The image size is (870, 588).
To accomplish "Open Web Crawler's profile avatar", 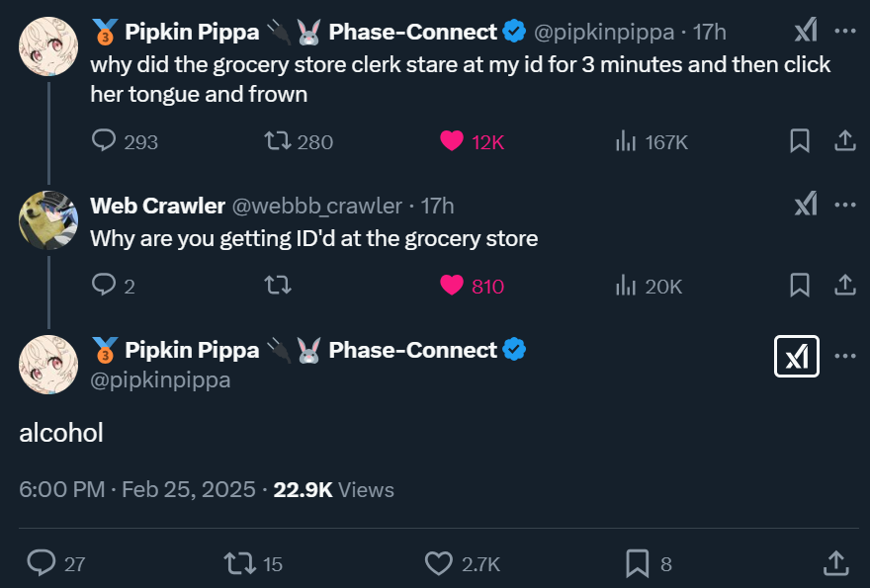I will [x=47, y=219].
